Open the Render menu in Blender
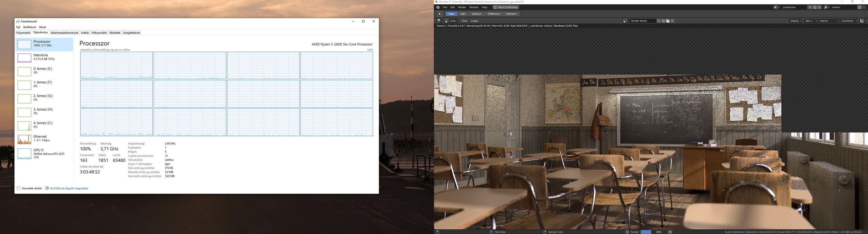Image resolution: width=868 pixels, height=234 pixels. 462,7
